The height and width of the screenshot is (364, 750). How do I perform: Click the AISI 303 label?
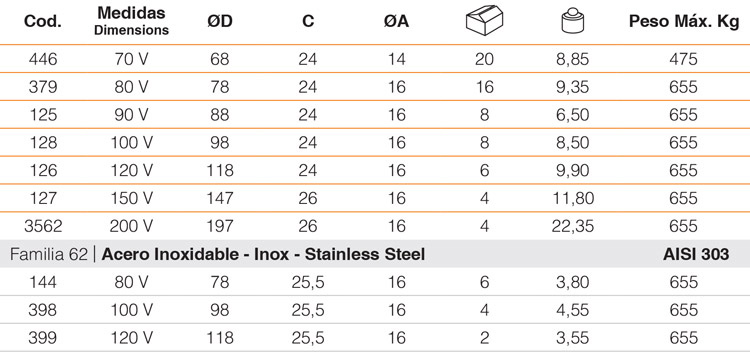[696, 254]
